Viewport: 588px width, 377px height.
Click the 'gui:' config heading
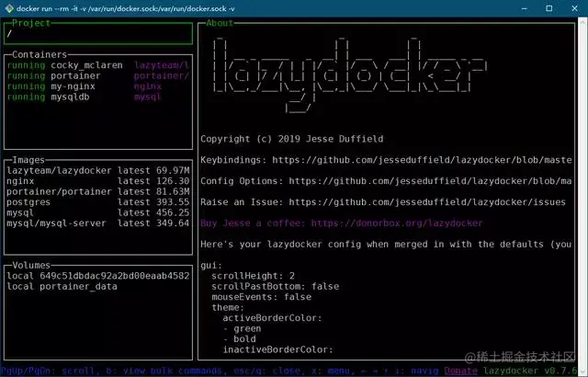tap(211, 266)
